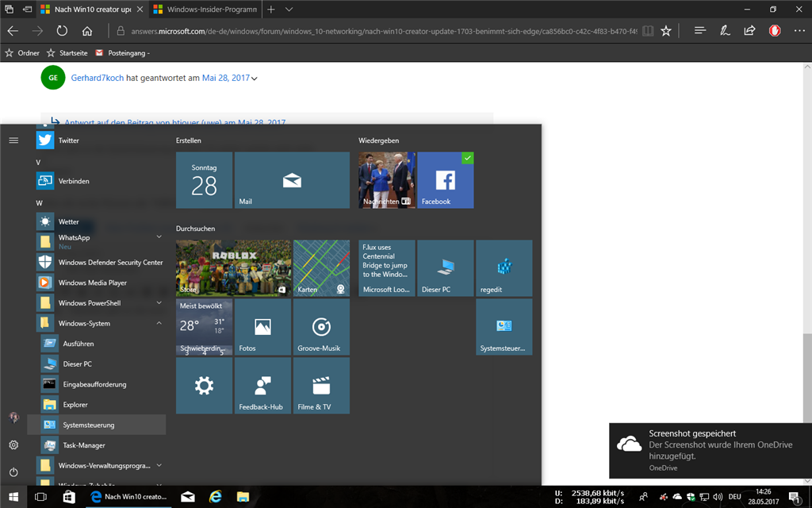This screenshot has height=508, width=812.
Task: Open the Ordner favorites bar item
Action: (x=22, y=53)
